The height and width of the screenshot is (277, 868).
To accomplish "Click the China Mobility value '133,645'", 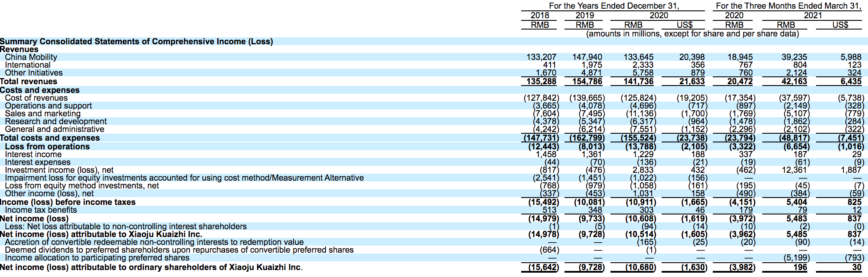I will coord(638,57).
